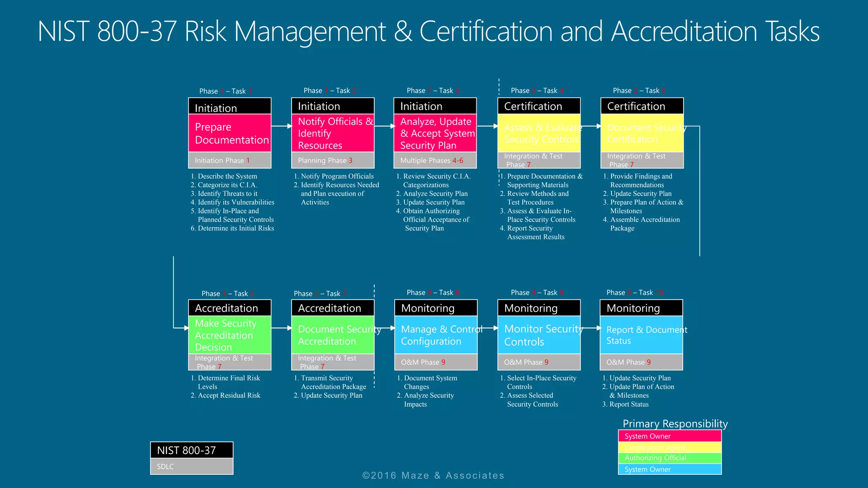Select list item Categorize its C.I.A.

point(224,185)
